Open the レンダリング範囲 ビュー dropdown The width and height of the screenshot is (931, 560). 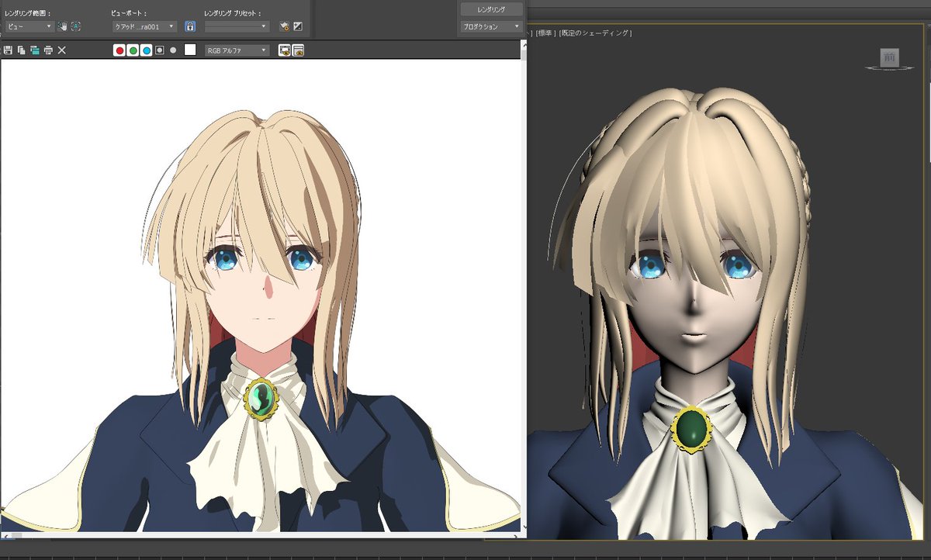point(29,26)
